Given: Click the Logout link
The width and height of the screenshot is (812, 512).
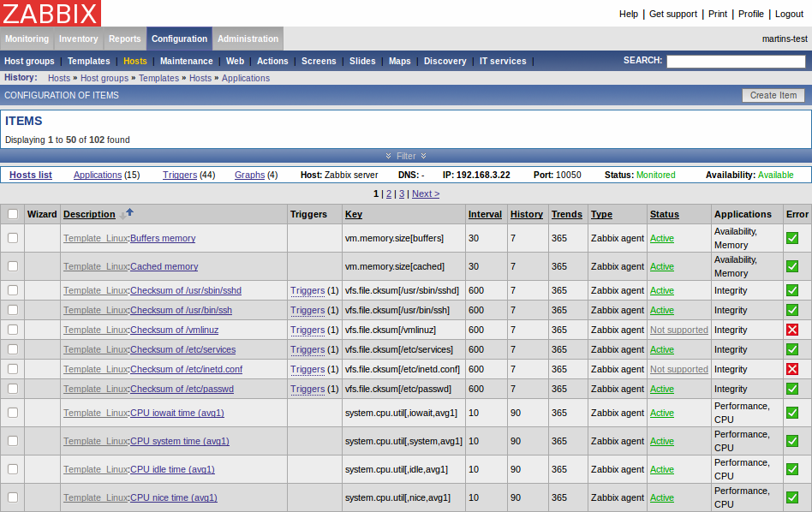Looking at the screenshot, I should pyautogui.click(x=789, y=14).
